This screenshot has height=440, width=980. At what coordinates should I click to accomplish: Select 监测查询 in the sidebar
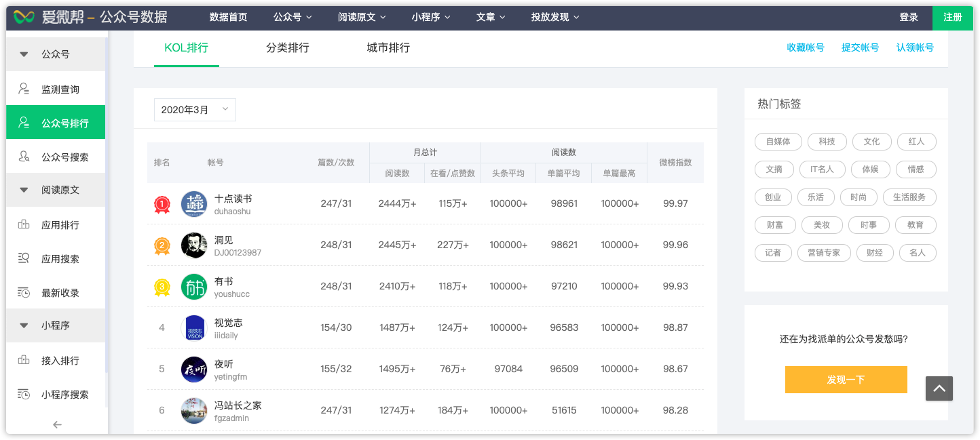[x=56, y=89]
